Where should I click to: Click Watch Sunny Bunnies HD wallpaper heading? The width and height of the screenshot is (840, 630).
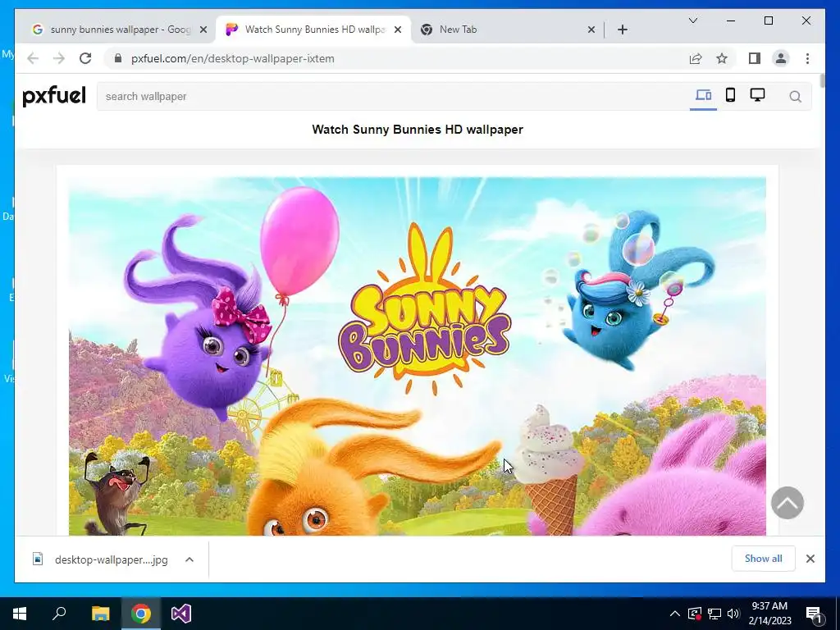tap(418, 130)
